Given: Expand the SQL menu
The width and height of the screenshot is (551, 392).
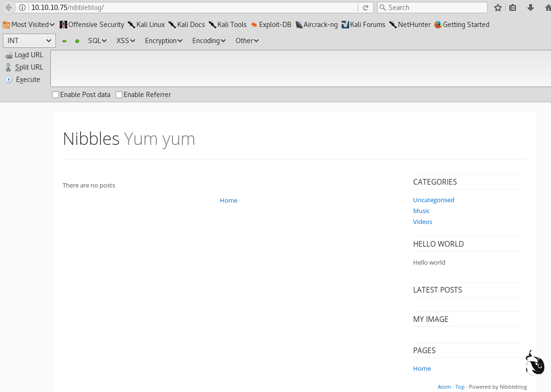Looking at the screenshot, I should (97, 41).
